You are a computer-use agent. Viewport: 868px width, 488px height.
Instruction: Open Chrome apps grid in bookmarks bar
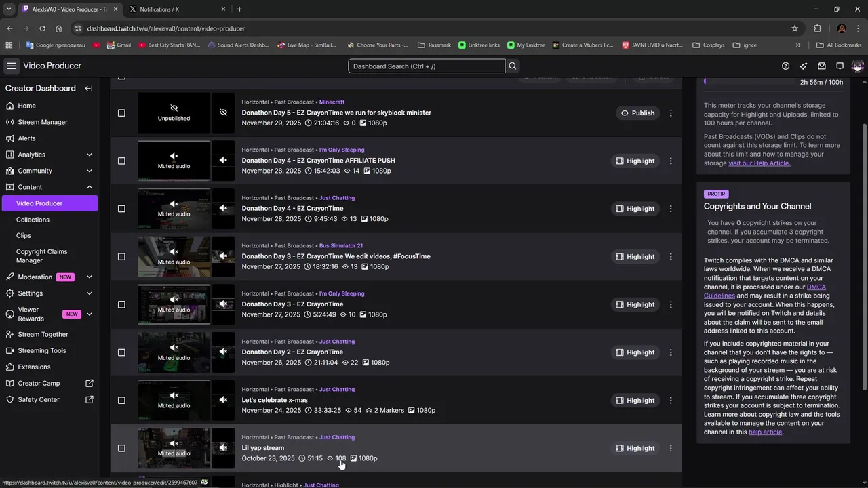click(9, 45)
